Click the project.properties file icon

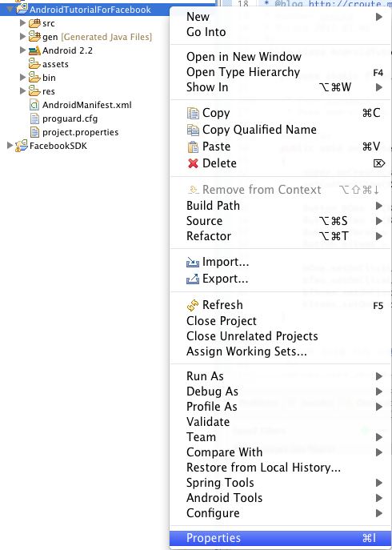(x=34, y=132)
